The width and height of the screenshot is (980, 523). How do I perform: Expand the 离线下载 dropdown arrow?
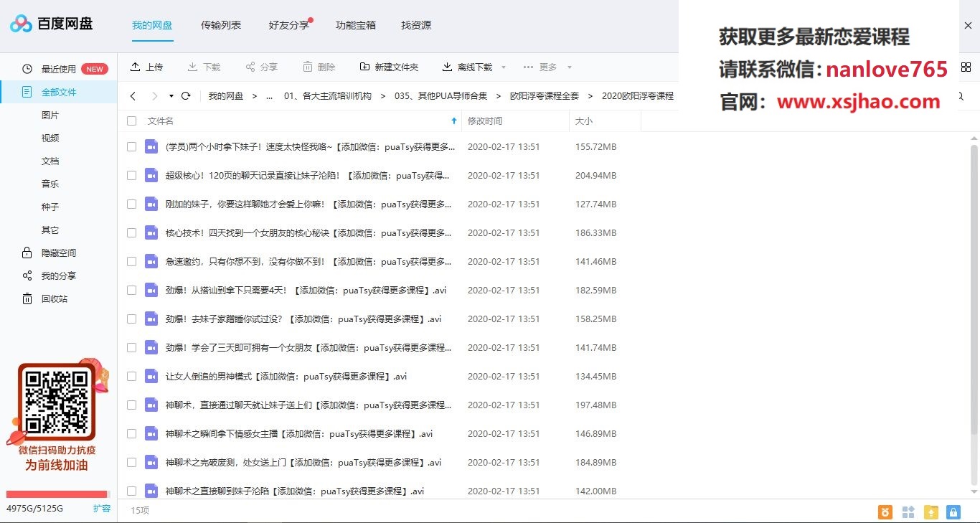point(503,67)
